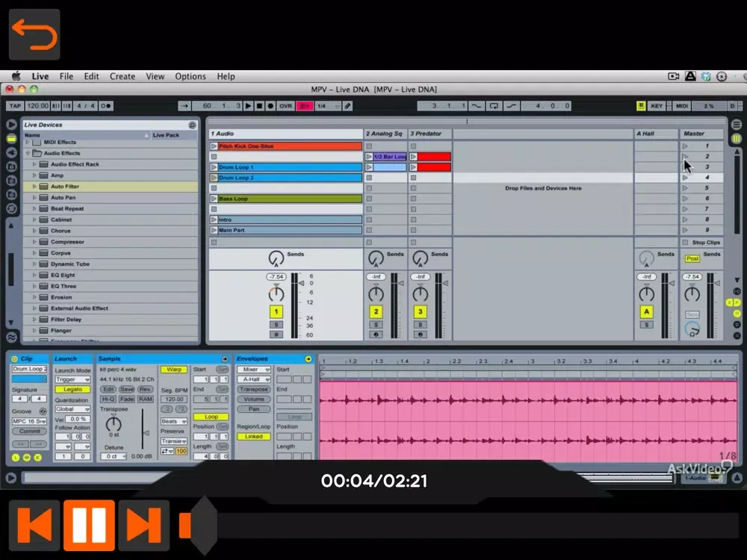Show the Live Devices browser icon
The height and width of the screenshot is (560, 747).
(11, 139)
